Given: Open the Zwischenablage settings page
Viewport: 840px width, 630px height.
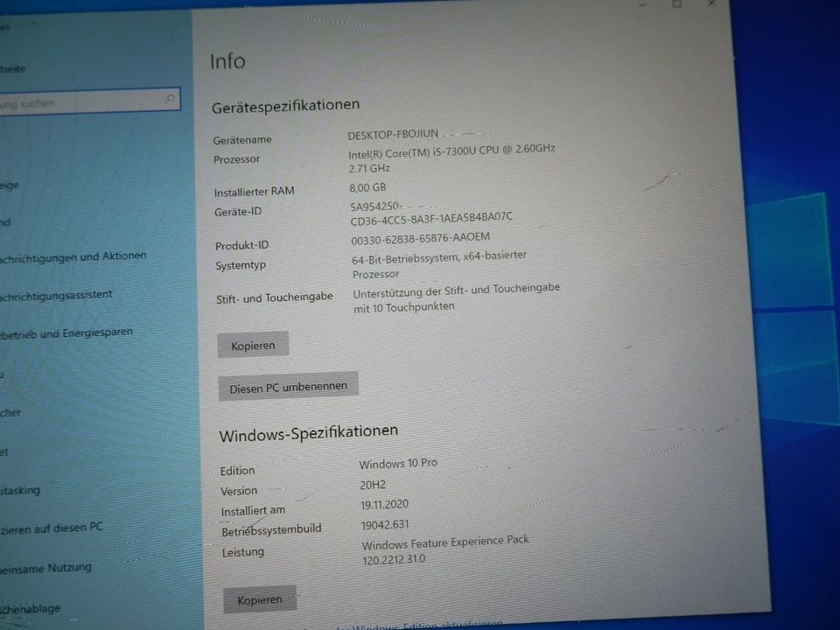Looking at the screenshot, I should click(30, 608).
